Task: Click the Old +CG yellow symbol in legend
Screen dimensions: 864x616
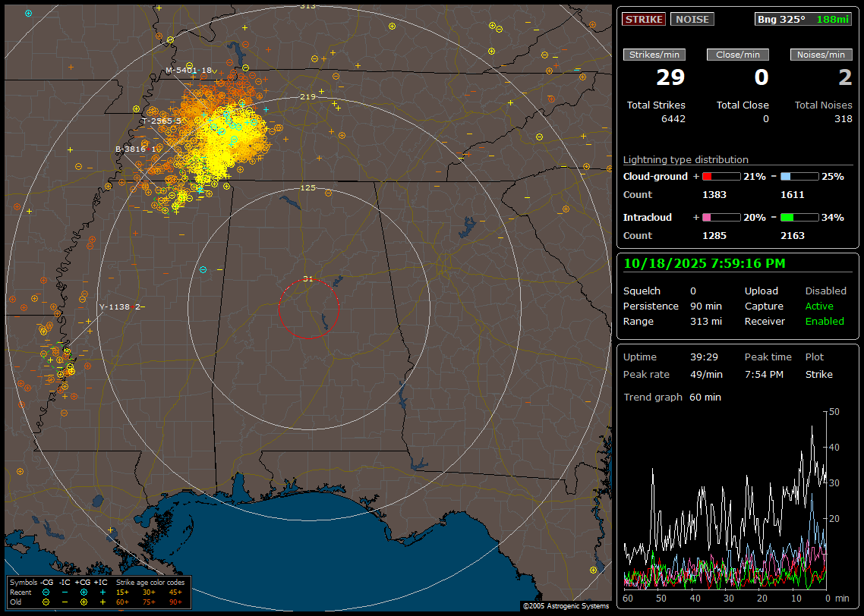Action: click(x=84, y=602)
